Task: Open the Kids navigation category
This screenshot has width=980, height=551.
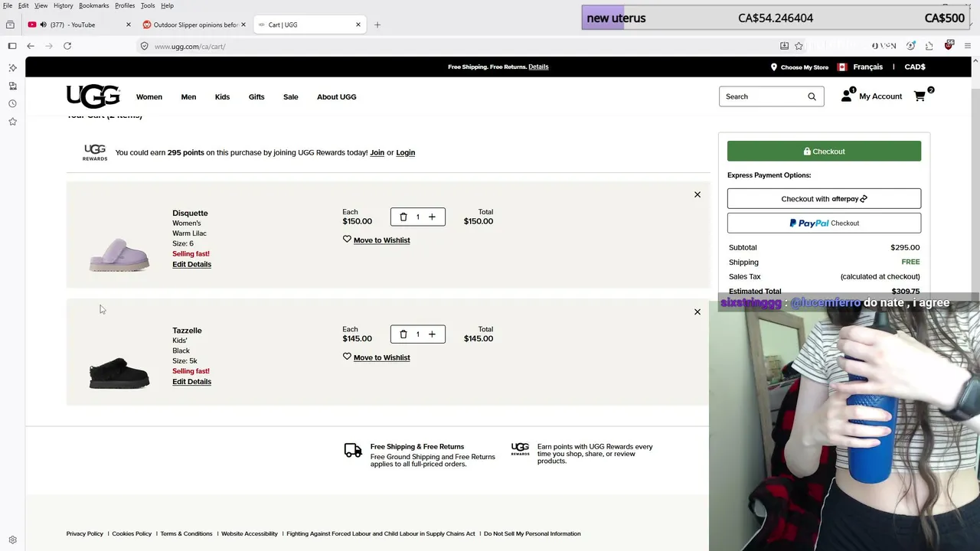Action: (x=222, y=96)
